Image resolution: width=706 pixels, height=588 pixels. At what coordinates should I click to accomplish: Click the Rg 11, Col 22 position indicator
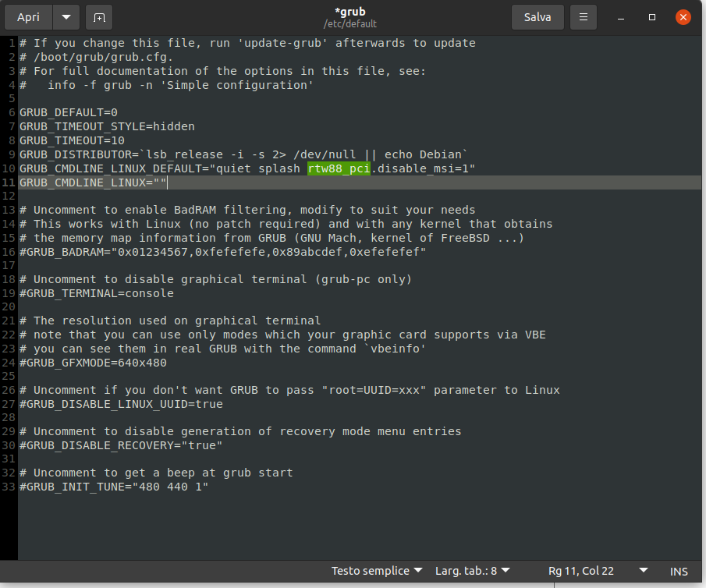click(581, 571)
